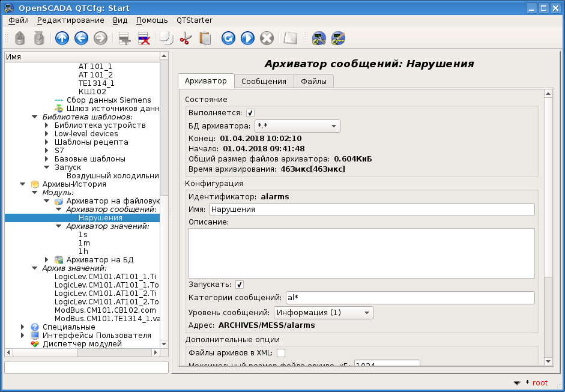This screenshot has height=392, width=565.
Task: Click the Шлюз источников данных icon
Action: pyautogui.click(x=59, y=109)
